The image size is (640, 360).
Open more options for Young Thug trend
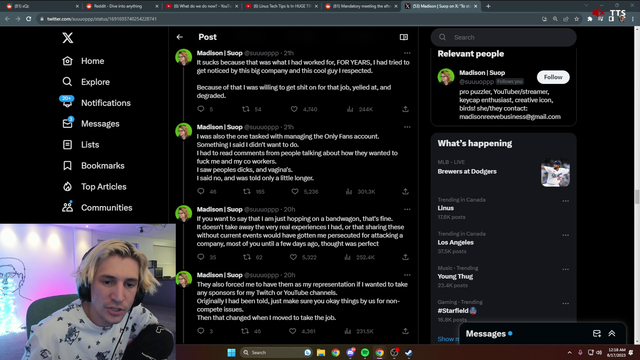tap(565, 269)
